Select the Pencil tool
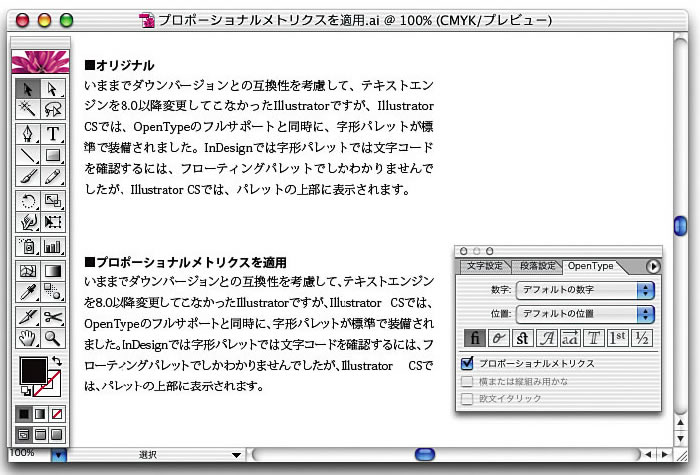700x475 pixels. click(53, 176)
